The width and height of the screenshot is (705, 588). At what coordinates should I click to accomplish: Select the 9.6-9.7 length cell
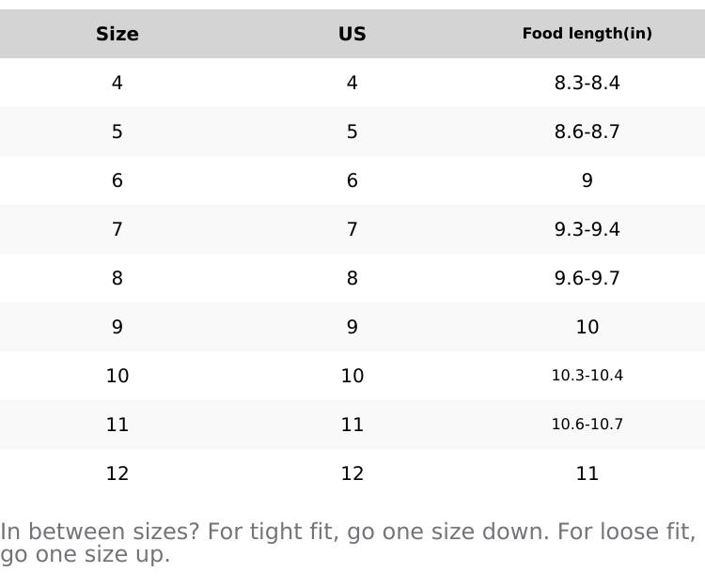pyautogui.click(x=587, y=278)
